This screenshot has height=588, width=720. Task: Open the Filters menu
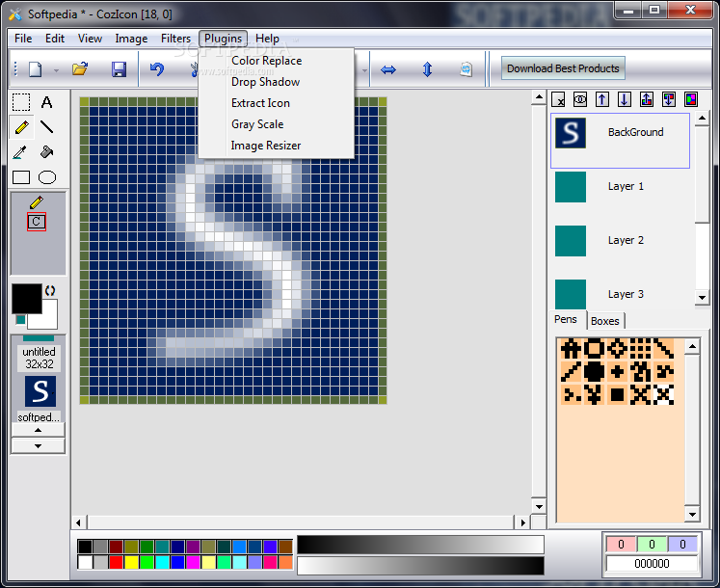[175, 39]
